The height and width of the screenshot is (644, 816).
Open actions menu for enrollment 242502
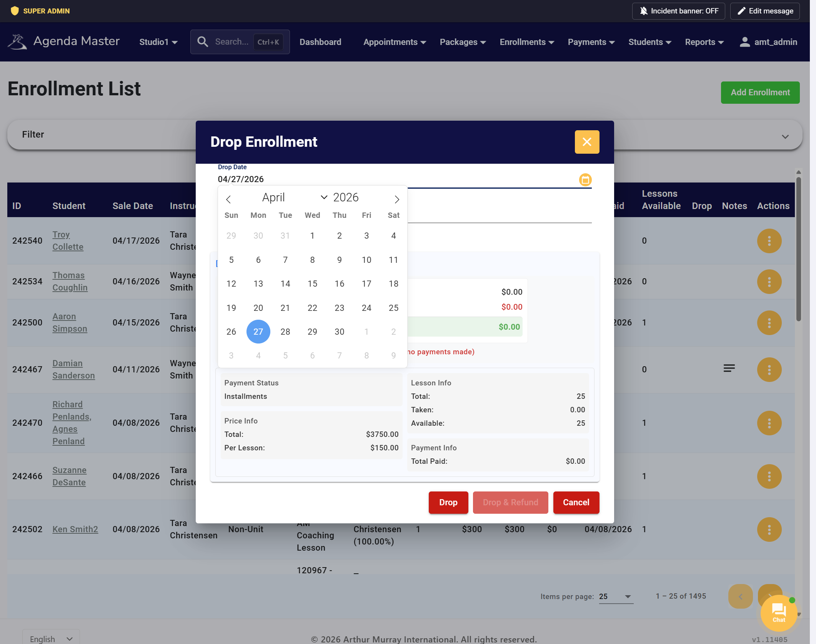coord(769,529)
